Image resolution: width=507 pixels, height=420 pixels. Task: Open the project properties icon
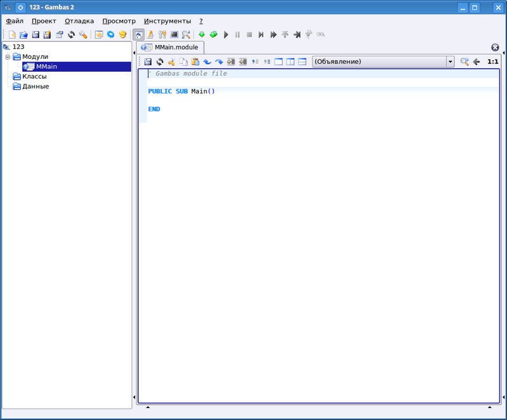59,34
